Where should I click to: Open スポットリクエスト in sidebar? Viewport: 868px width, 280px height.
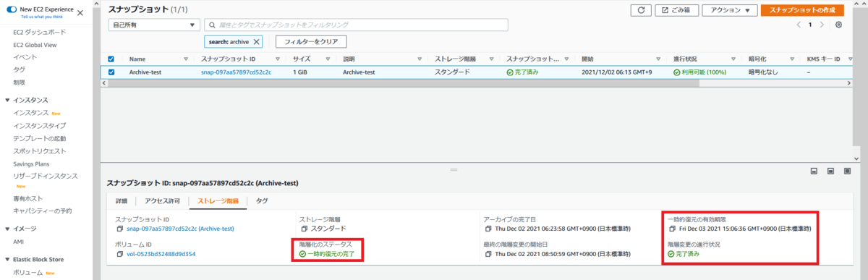click(x=39, y=150)
